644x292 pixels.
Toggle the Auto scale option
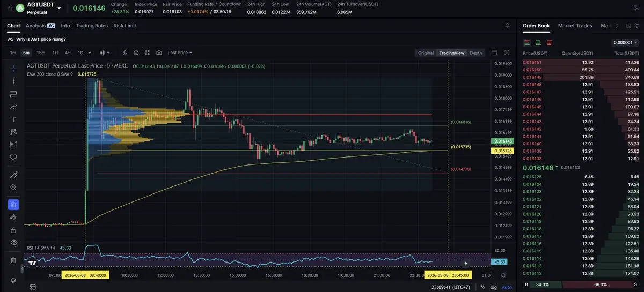pos(507,287)
